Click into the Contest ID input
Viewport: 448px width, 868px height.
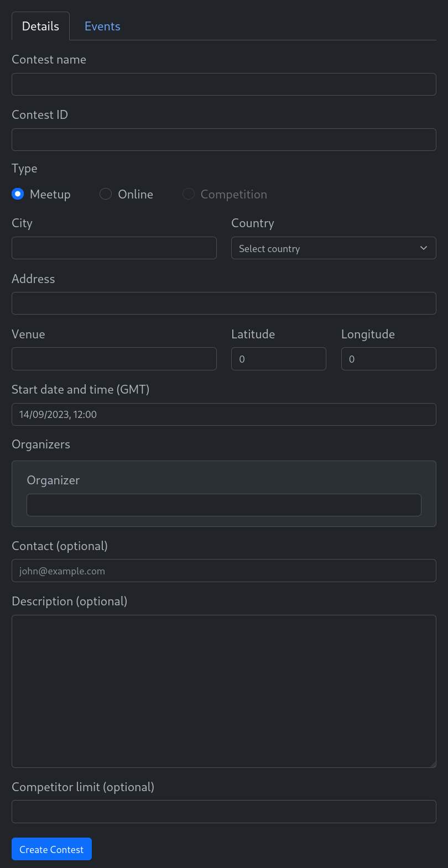[223, 140]
